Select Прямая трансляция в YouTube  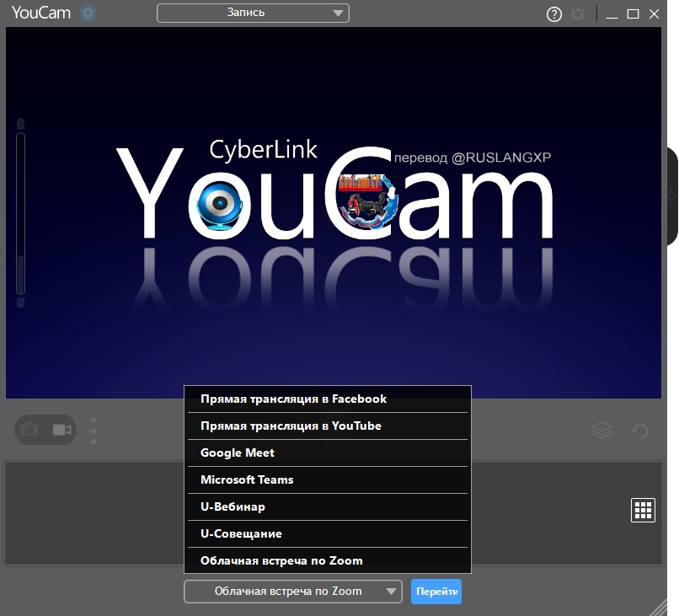[328, 426]
